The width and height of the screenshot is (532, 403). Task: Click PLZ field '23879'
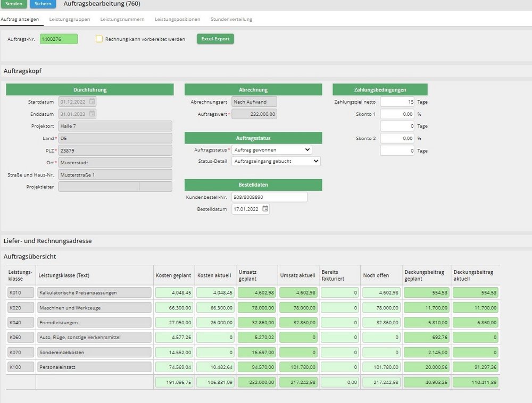pyautogui.click(x=115, y=150)
